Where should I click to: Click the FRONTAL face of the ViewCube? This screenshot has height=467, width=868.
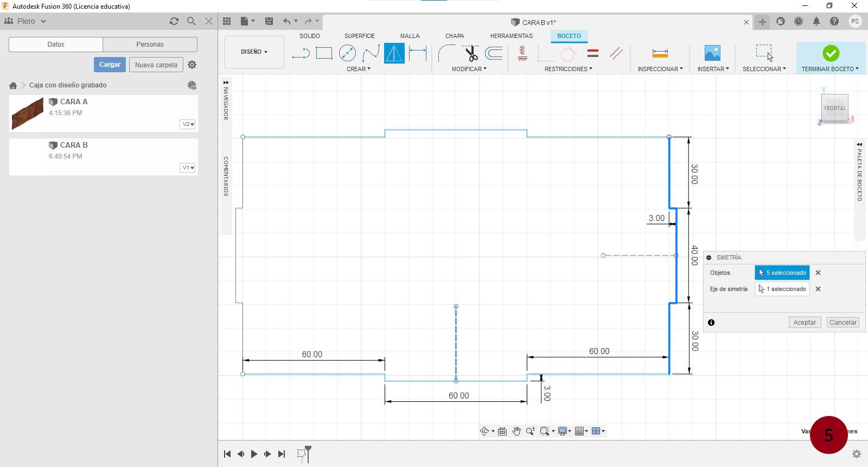click(834, 108)
